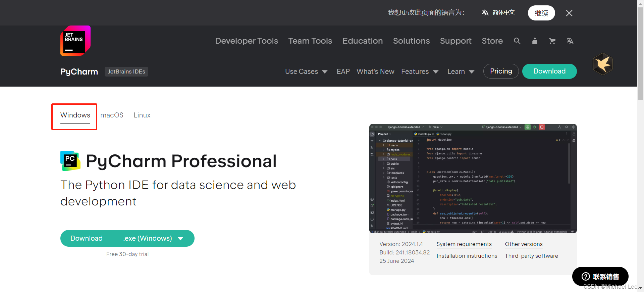This screenshot has width=644, height=292.
Task: Click the page vertical scrollbar thumb
Action: pos(640,54)
